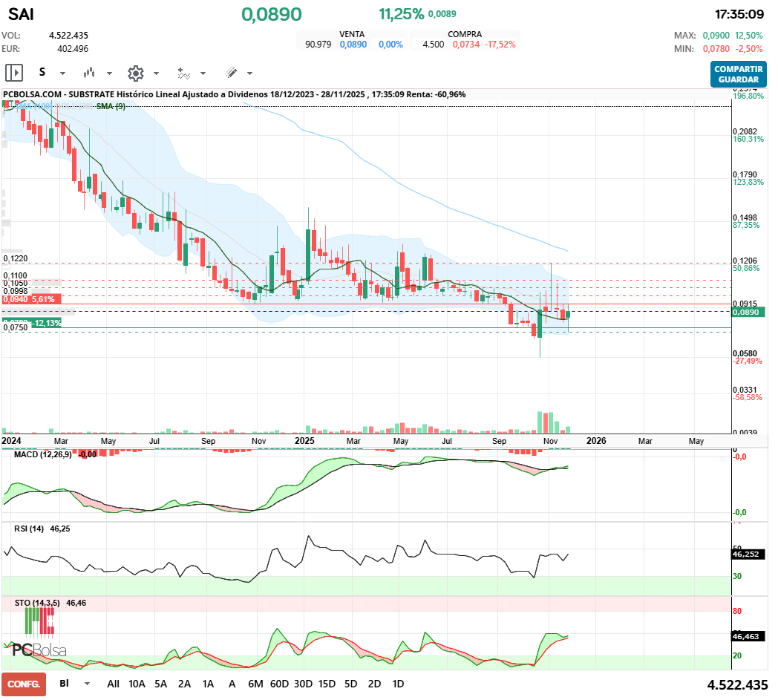Toggle the side panel icon
This screenshot has width=778, height=700.
point(14,73)
